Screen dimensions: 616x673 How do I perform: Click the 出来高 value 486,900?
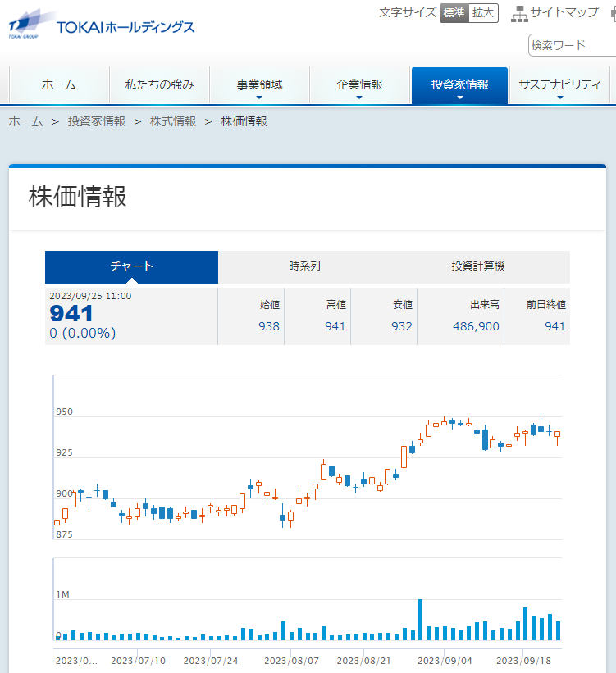[x=476, y=326]
